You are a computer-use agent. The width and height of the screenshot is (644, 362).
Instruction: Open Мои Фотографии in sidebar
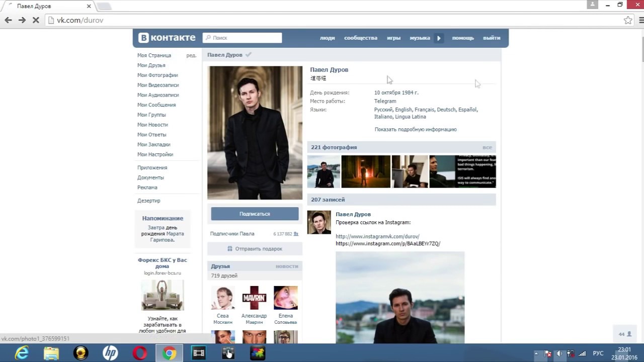(x=157, y=75)
